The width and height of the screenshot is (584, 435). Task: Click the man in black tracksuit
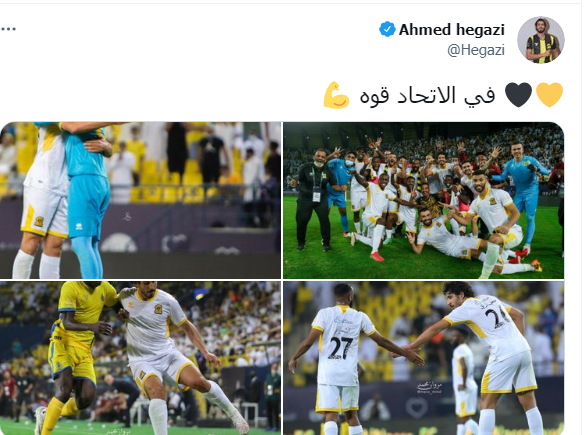point(314,199)
